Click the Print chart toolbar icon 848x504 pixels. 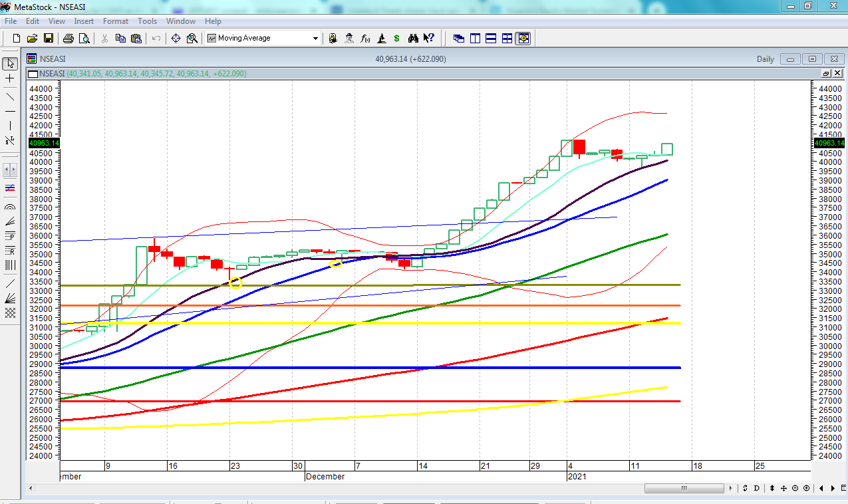point(69,38)
